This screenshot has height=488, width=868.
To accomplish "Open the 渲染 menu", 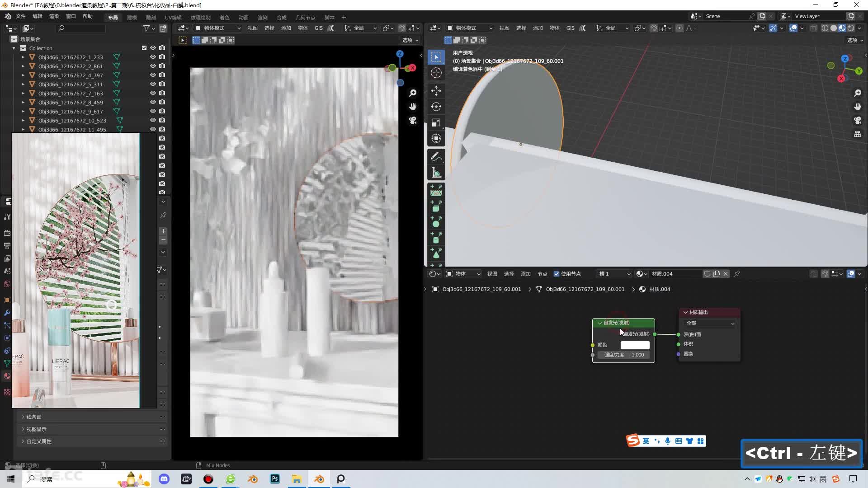I will tap(54, 16).
